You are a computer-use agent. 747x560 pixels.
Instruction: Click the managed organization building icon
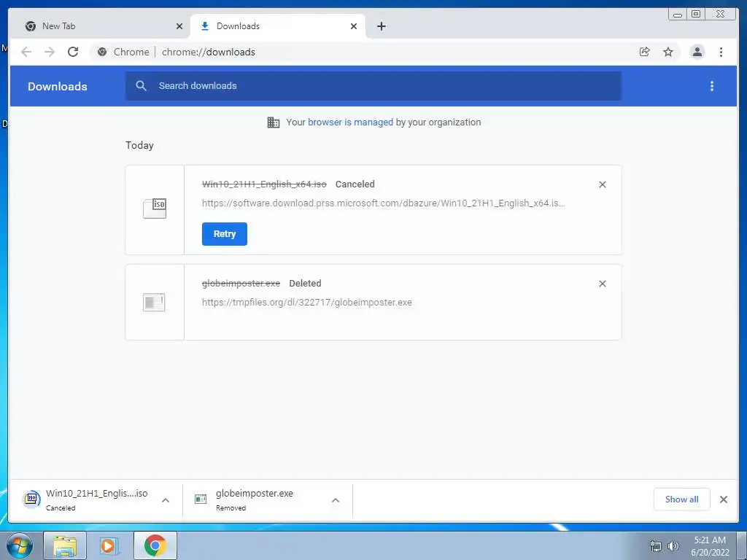274,122
